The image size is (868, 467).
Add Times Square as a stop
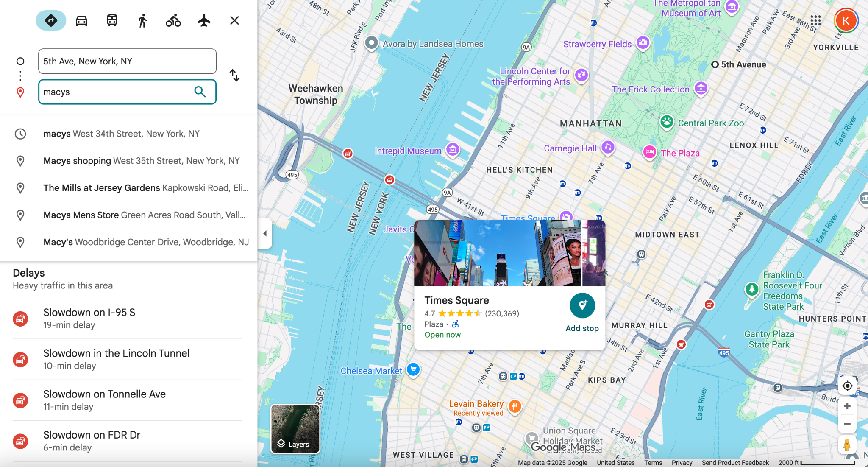582,305
